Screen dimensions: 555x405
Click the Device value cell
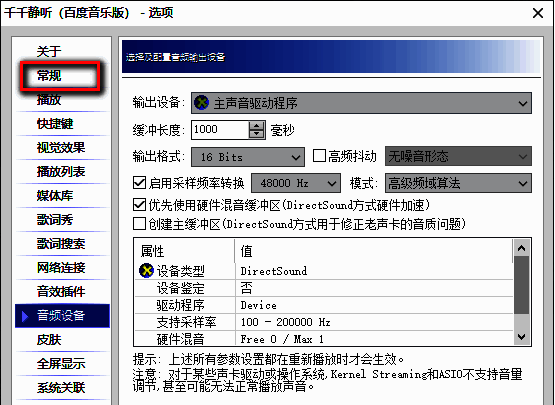coord(258,305)
